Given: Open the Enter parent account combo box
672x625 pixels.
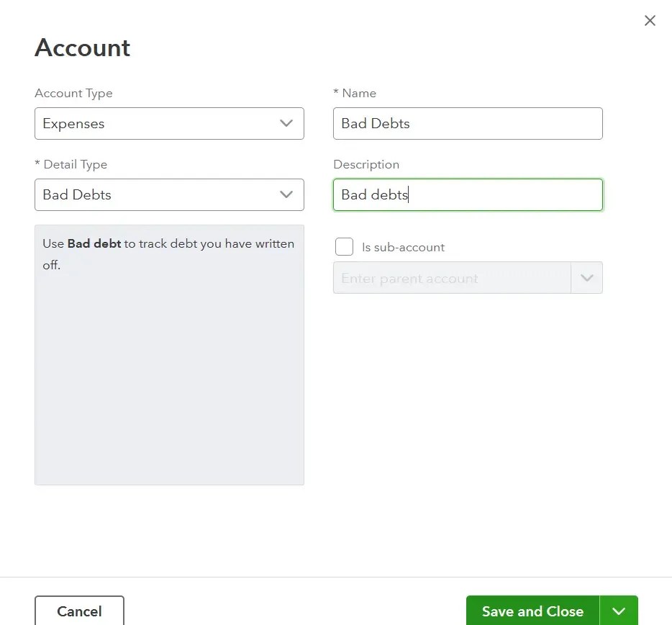Looking at the screenshot, I should (446, 277).
